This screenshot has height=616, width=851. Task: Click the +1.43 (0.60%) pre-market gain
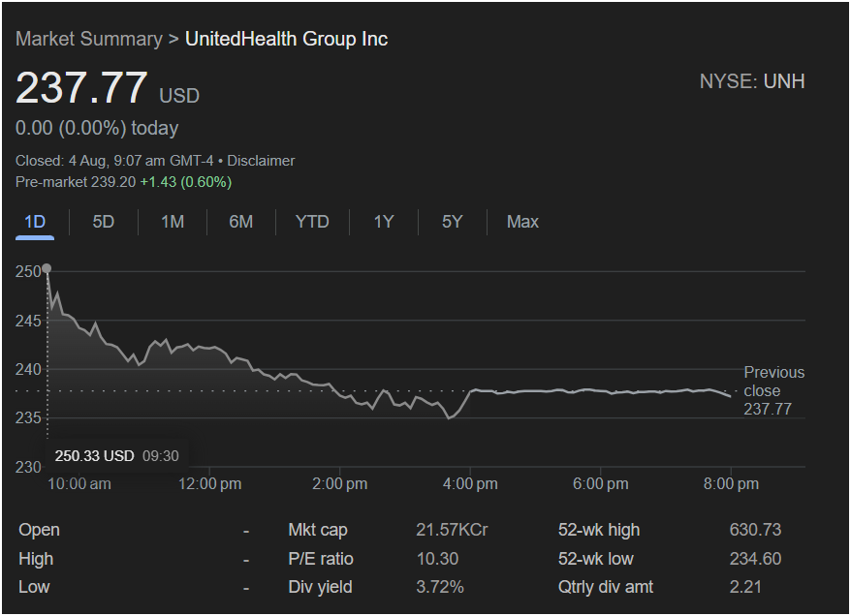tap(186, 182)
